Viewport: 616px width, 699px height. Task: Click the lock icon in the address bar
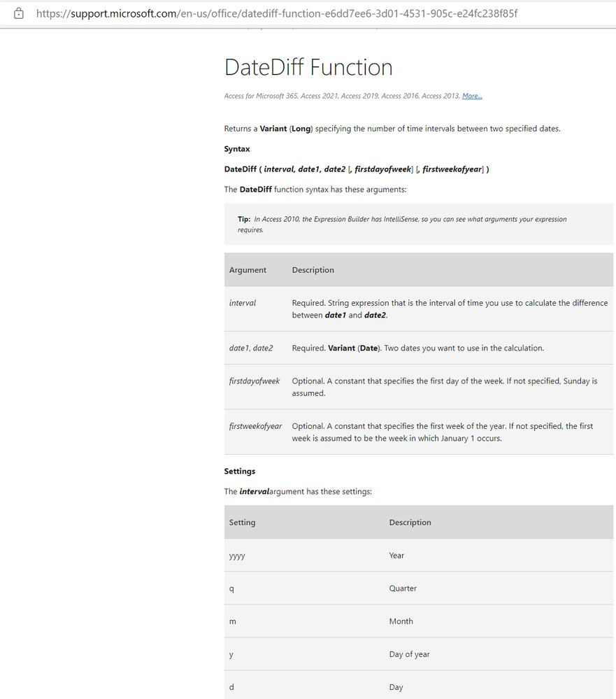pyautogui.click(x=19, y=13)
